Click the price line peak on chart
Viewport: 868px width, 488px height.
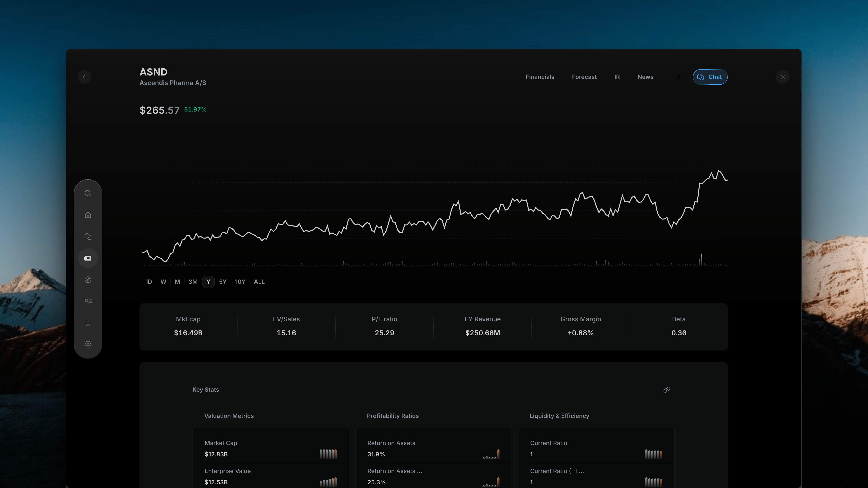[x=719, y=171]
